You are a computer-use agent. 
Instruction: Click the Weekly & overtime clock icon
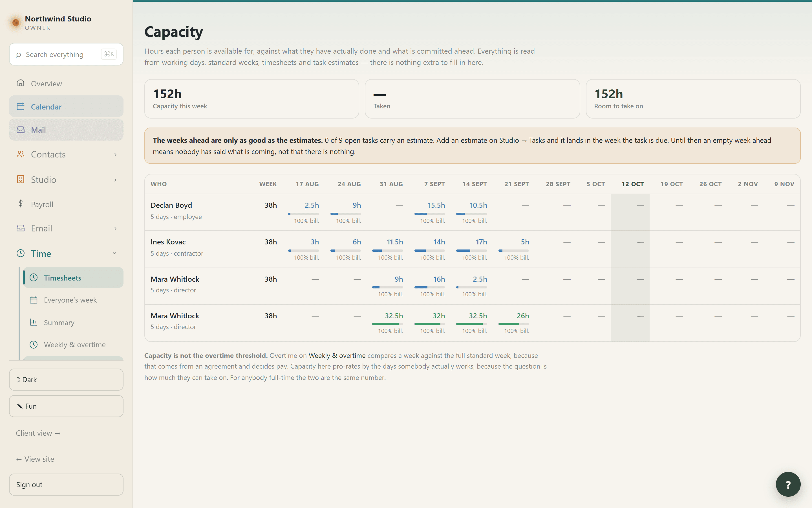(x=34, y=344)
